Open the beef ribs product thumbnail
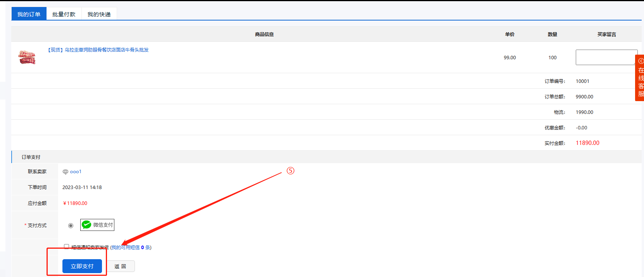This screenshot has width=644, height=277. coord(27,57)
